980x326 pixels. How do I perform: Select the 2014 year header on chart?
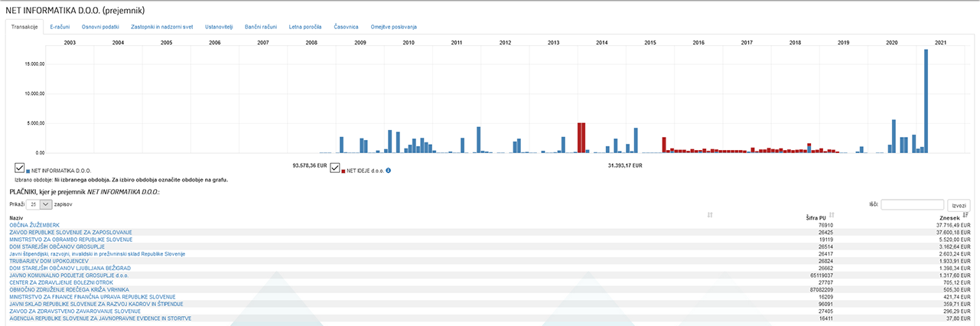601,42
